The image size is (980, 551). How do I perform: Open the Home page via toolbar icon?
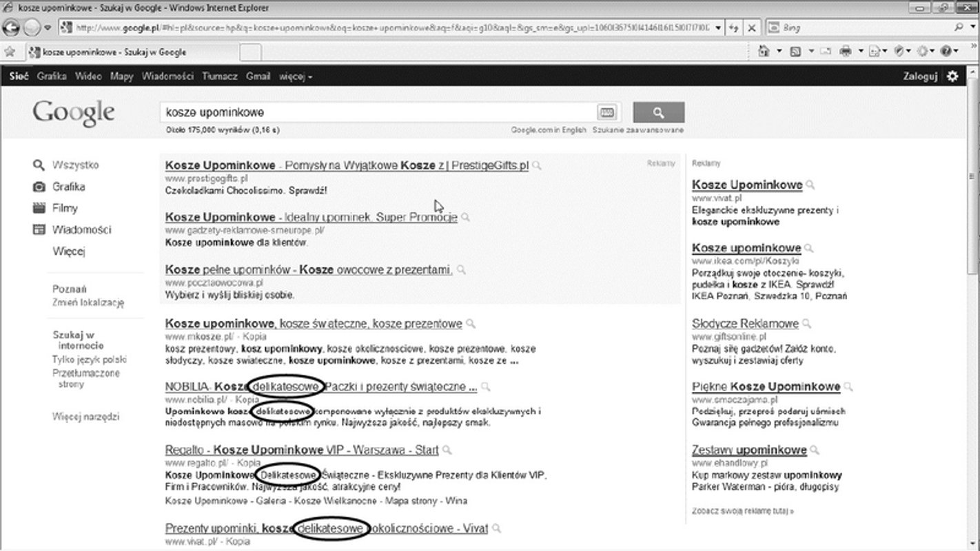(764, 52)
